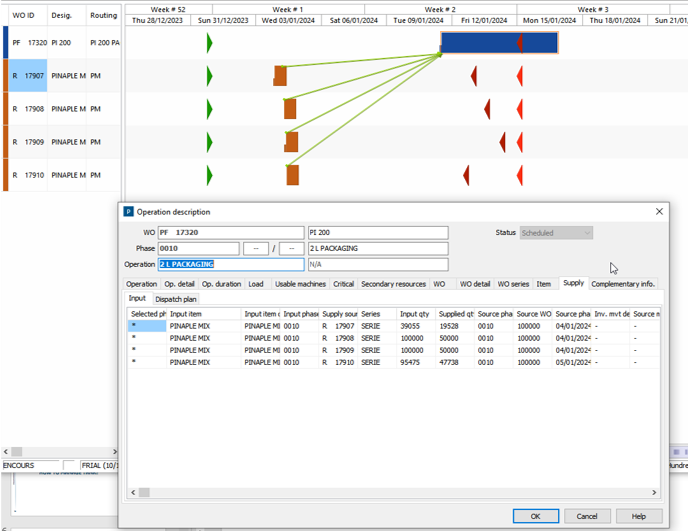Click green start marker in WO 17908 row
This screenshot has height=531, width=688.
[209, 109]
